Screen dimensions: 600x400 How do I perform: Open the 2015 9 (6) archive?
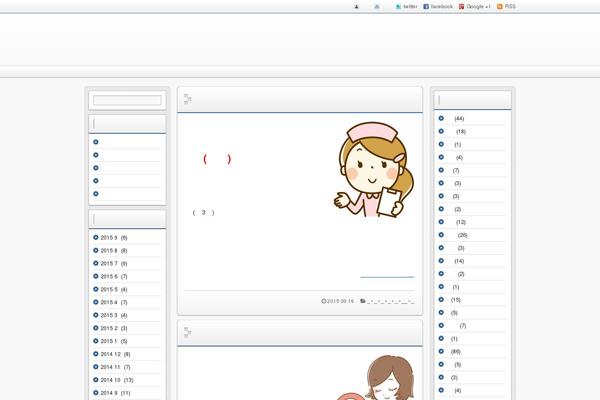[x=114, y=238]
